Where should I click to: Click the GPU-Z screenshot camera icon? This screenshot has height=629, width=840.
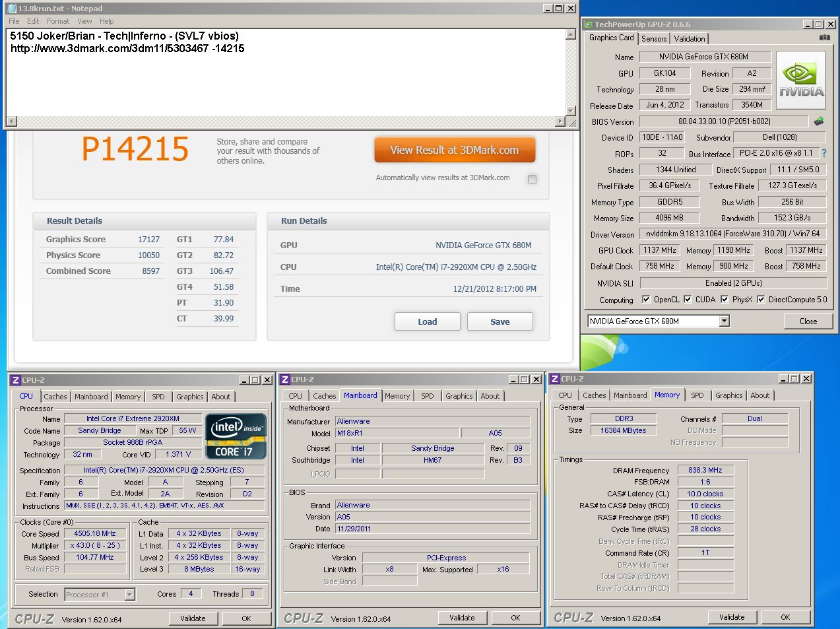(x=824, y=38)
